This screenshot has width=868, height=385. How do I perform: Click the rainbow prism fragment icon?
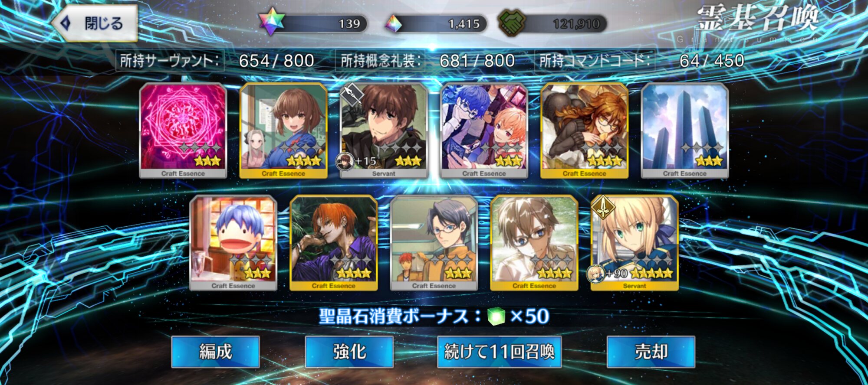point(393,24)
